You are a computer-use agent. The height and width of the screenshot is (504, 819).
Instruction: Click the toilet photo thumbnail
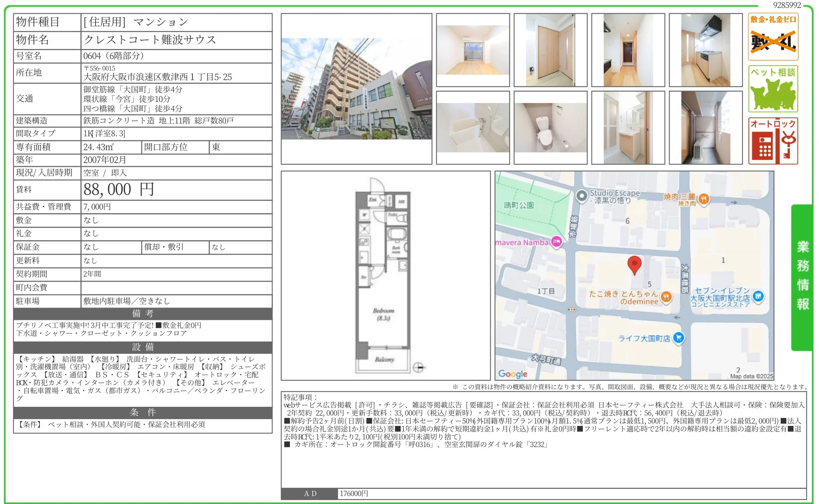click(551, 127)
